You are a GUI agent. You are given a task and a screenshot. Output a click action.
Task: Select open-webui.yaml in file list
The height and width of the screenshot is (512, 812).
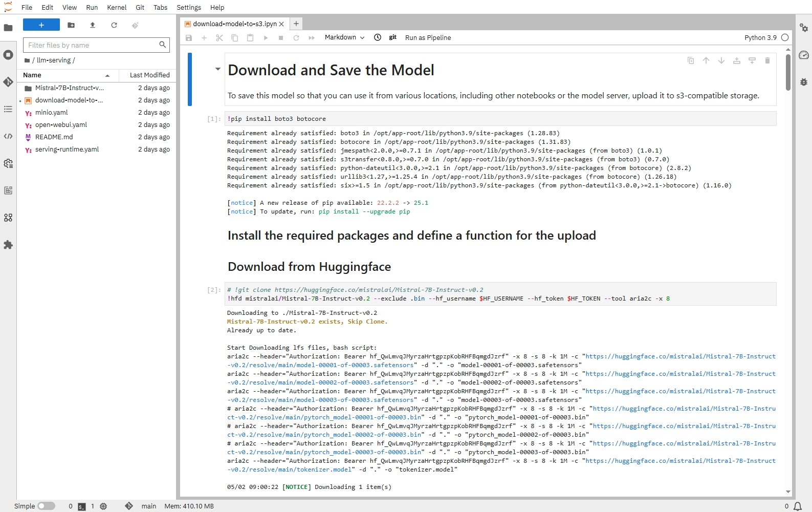(x=97, y=125)
